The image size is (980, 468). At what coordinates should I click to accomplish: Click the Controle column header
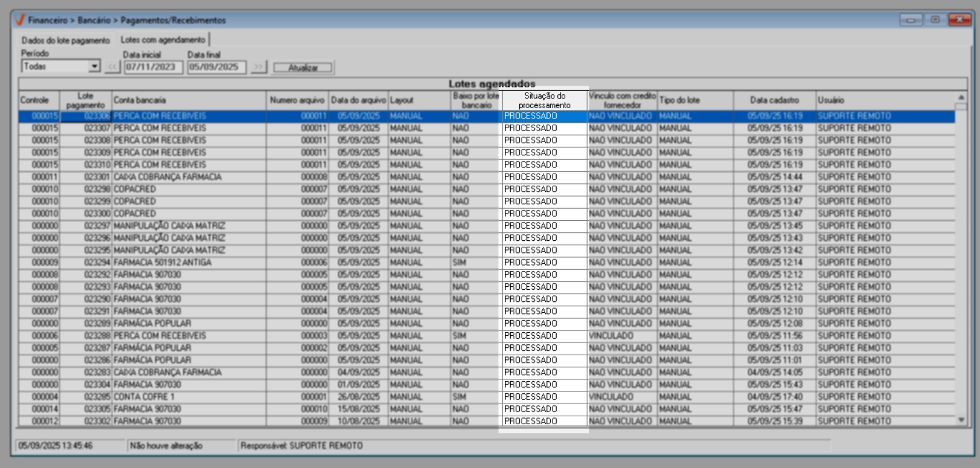(x=39, y=100)
